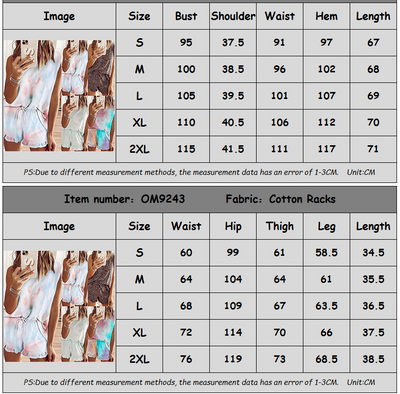Screen dimensions: 400x394
Task: Pick the Waist value 101
Action: 279,96
